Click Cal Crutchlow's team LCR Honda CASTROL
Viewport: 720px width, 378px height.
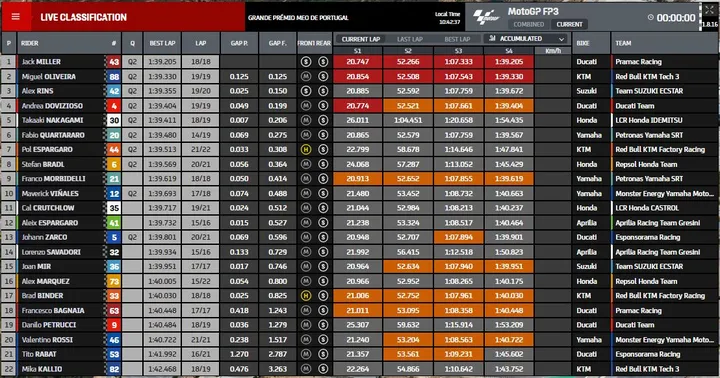(x=647, y=208)
